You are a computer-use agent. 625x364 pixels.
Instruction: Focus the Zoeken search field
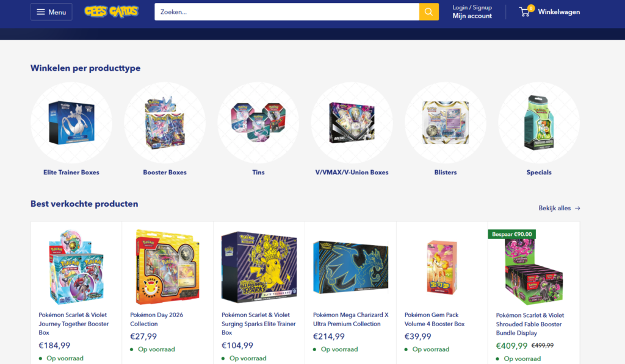tap(287, 12)
